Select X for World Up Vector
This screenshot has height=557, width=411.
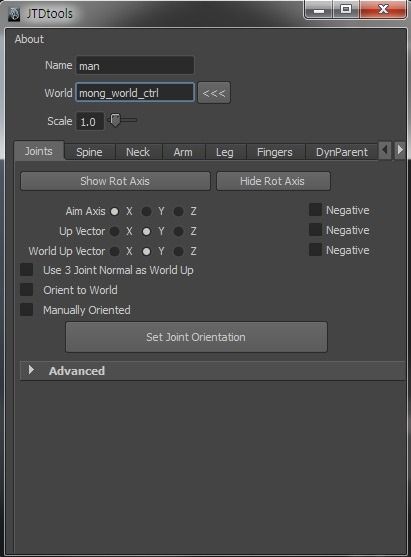tap(114, 252)
